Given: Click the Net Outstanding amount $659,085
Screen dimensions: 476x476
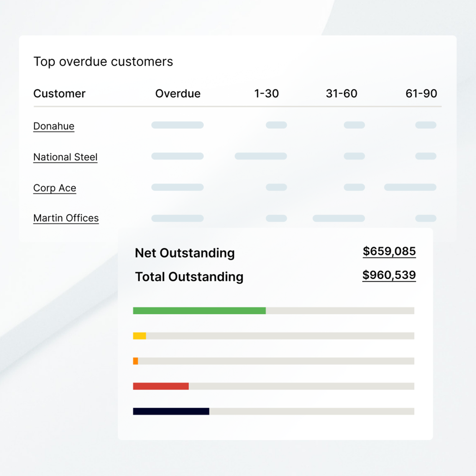Looking at the screenshot, I should point(389,252).
